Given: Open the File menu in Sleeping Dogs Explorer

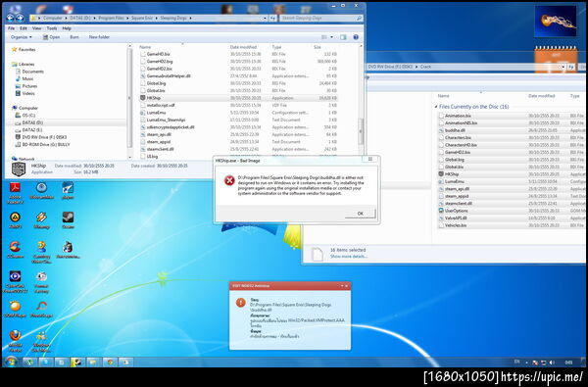Looking at the screenshot, I should [11, 28].
